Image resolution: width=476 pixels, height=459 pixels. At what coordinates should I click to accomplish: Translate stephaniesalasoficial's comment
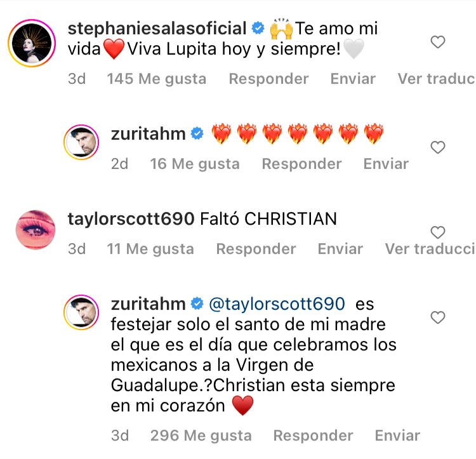[x=437, y=79]
